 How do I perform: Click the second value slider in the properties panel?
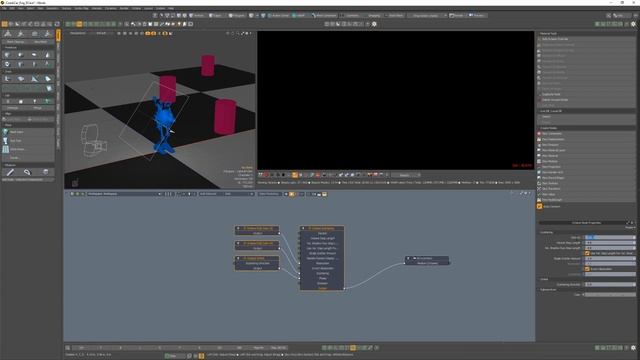(610, 242)
